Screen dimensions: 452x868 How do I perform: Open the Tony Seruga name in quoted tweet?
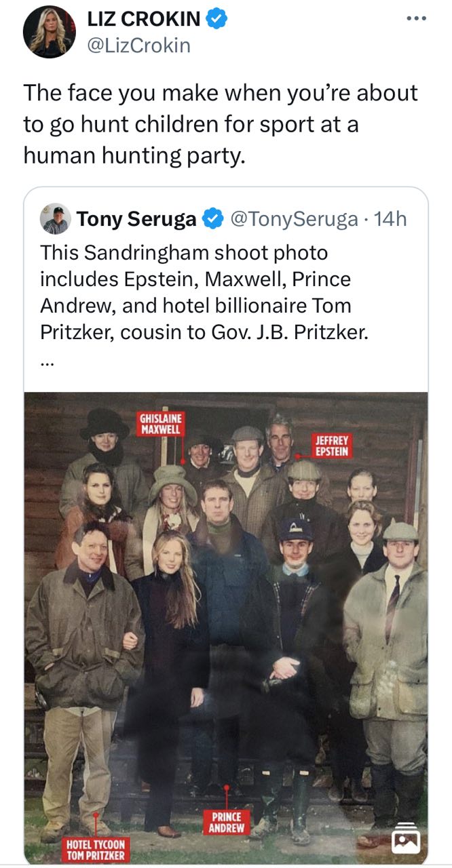tap(136, 219)
